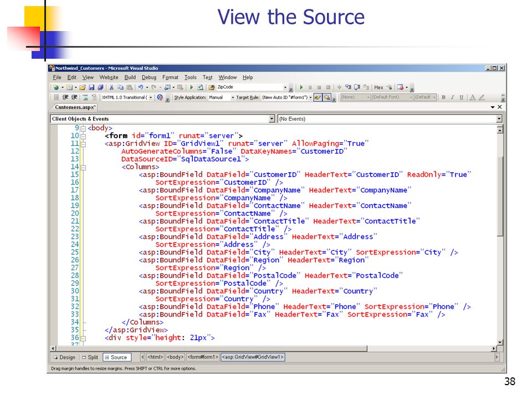Open the Build menu
This screenshot has width=532, height=399.
130,78
